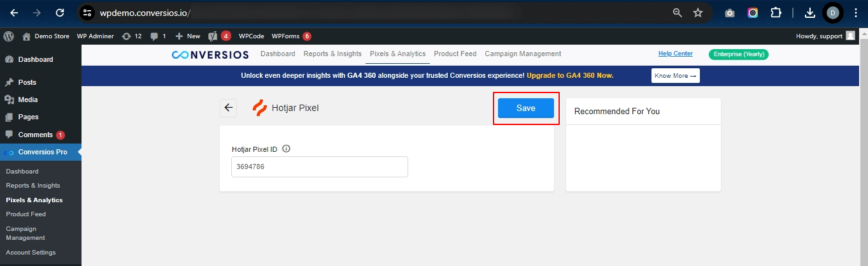Click the Conversios logo

pos(210,54)
